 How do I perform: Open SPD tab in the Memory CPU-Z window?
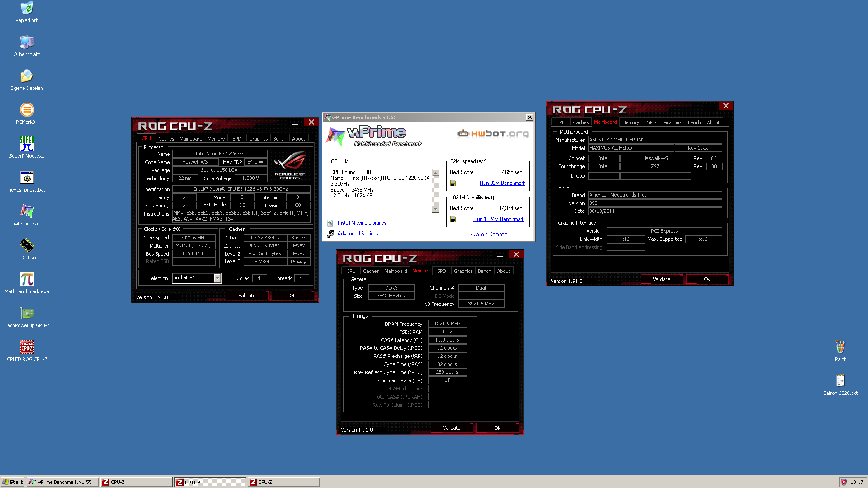click(x=442, y=271)
